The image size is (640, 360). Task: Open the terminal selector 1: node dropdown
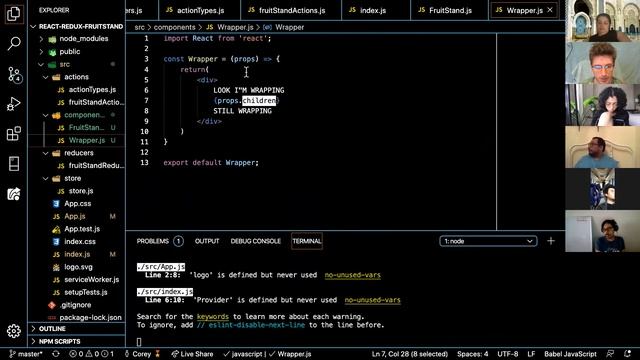tap(488, 241)
